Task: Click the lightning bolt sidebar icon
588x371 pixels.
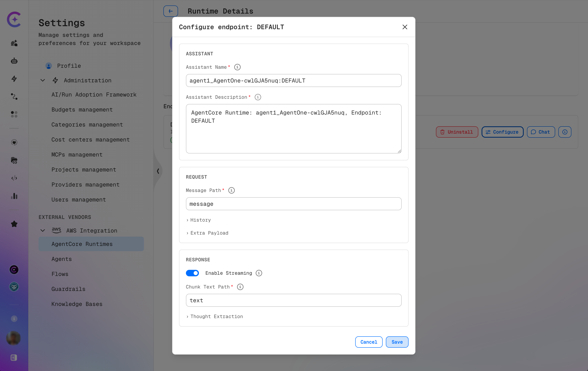Action: click(14, 79)
